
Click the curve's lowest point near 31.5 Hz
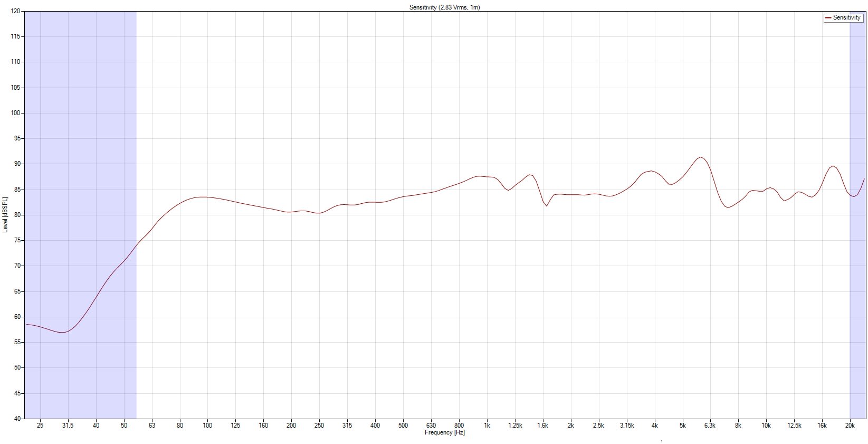click(63, 332)
